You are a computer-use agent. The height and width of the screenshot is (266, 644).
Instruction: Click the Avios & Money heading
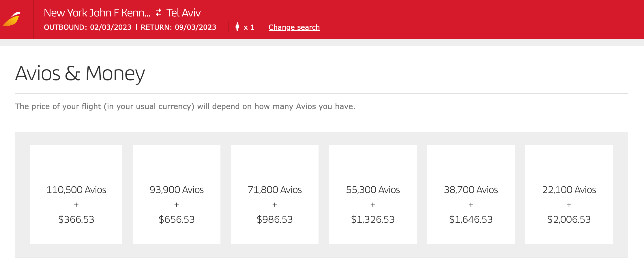click(x=80, y=73)
